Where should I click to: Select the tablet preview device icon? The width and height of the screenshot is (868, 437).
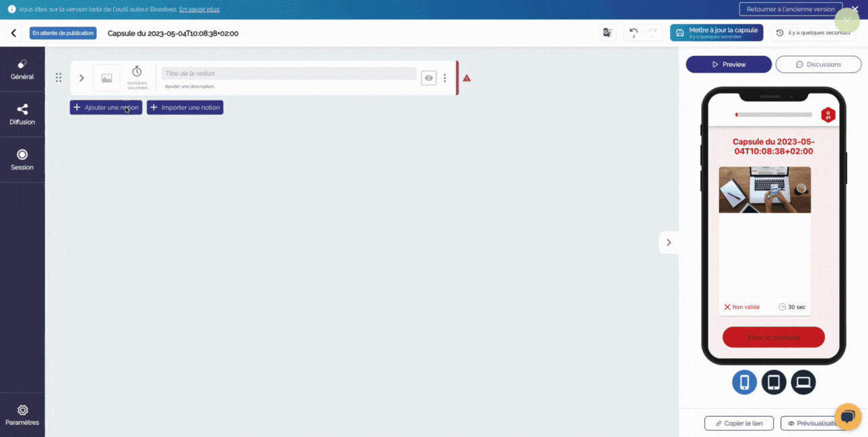(774, 382)
